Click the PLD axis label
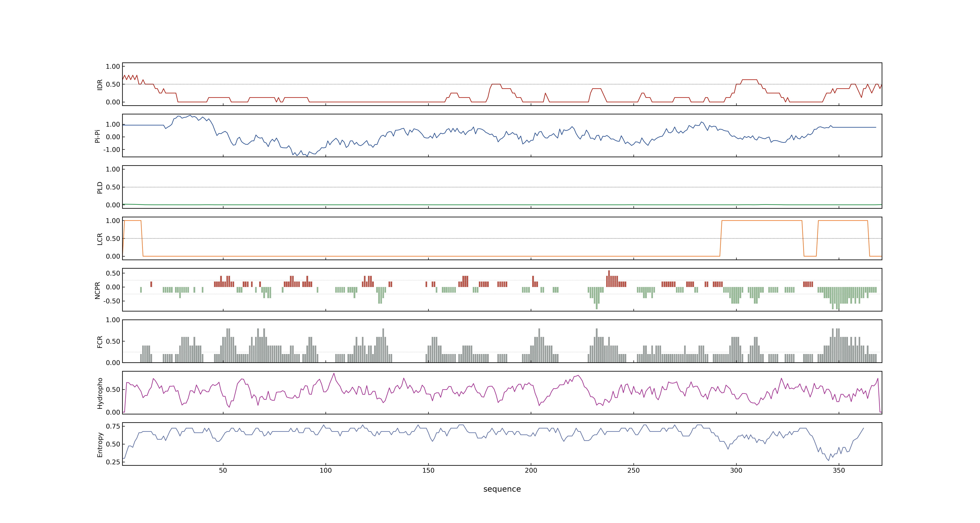Image resolution: width=980 pixels, height=523 pixels. pyautogui.click(x=100, y=187)
